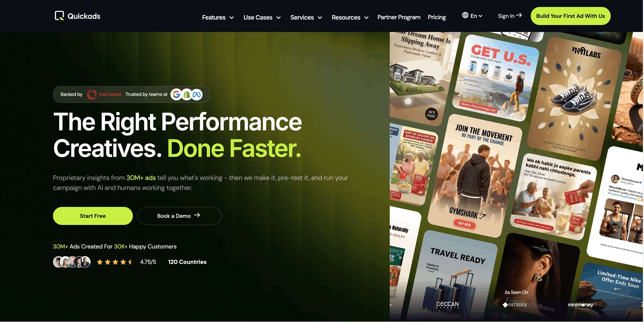
Task: Click the '30M+ ads' highlighted text
Action: [x=141, y=178]
